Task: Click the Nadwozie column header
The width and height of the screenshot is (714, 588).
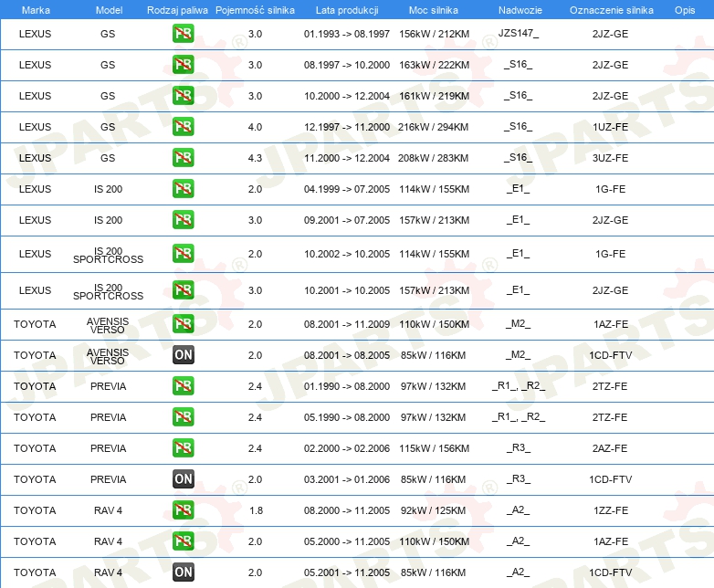Action: pyautogui.click(x=520, y=10)
